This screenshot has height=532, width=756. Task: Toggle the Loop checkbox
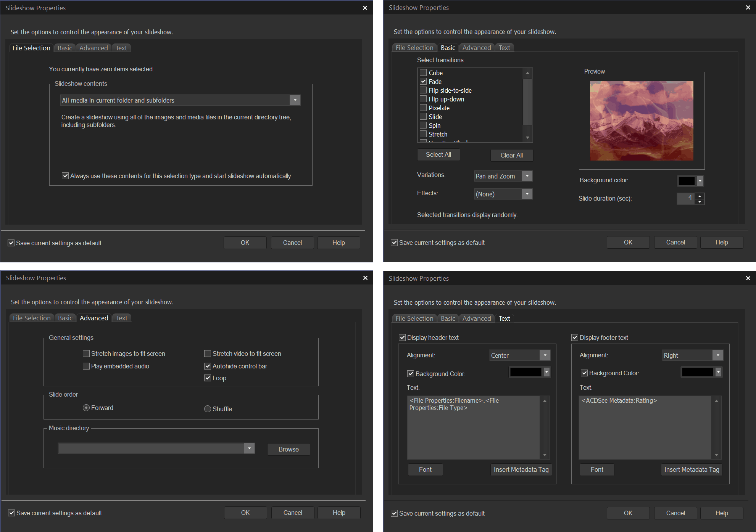[208, 378]
